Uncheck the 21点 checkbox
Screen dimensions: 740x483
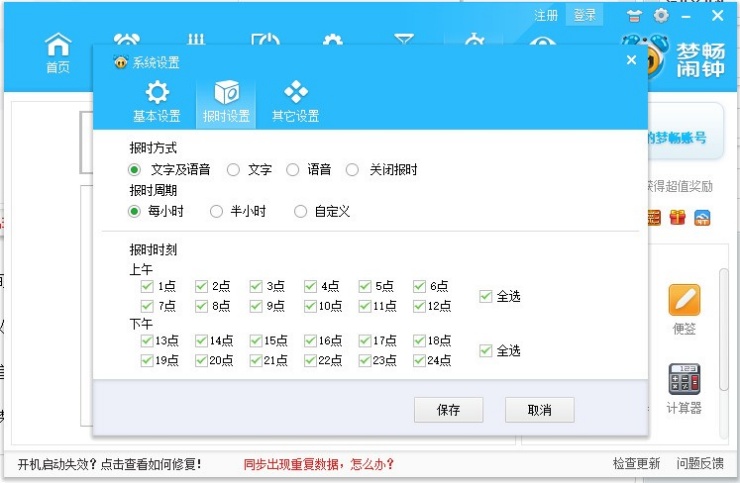coord(256,360)
